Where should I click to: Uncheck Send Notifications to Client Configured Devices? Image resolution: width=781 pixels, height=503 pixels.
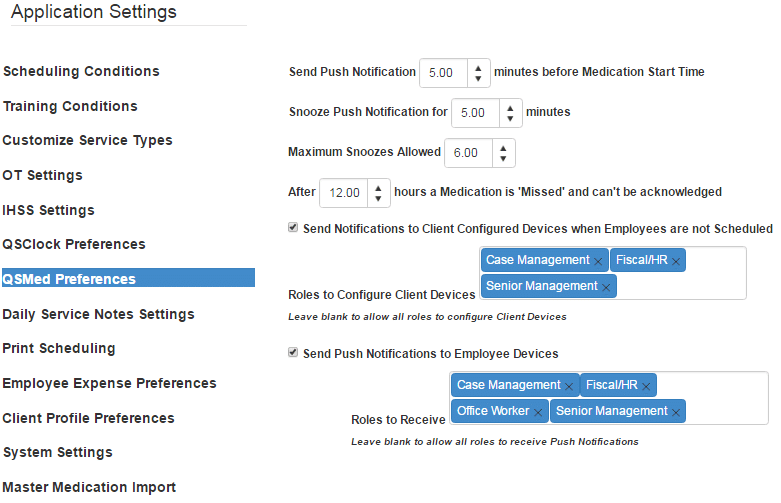(x=293, y=228)
